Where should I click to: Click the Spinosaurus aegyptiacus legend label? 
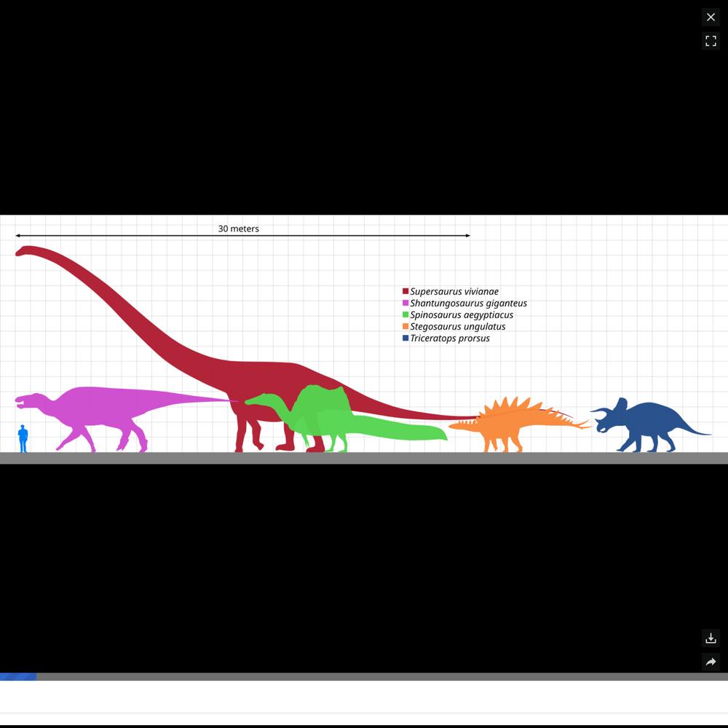[x=462, y=314]
